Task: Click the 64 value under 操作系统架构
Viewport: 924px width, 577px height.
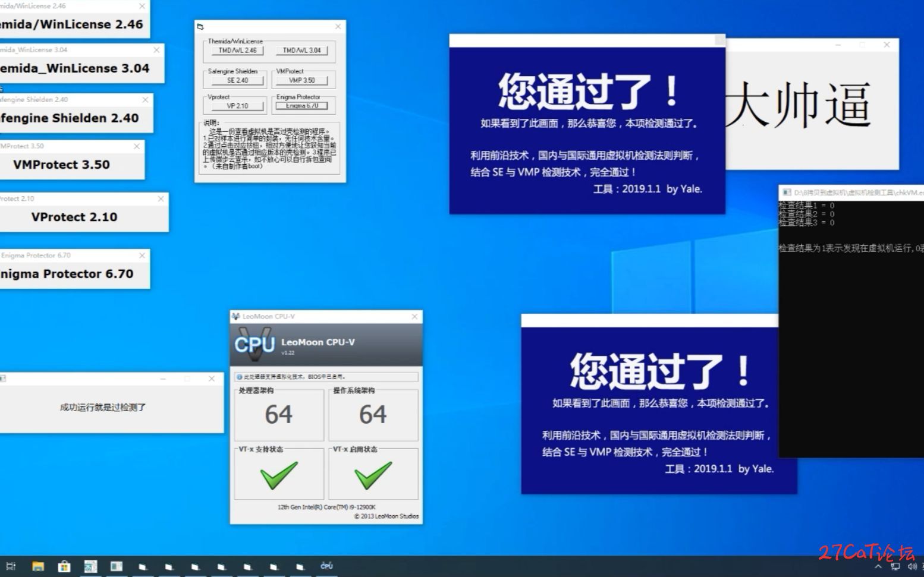Action: [373, 415]
